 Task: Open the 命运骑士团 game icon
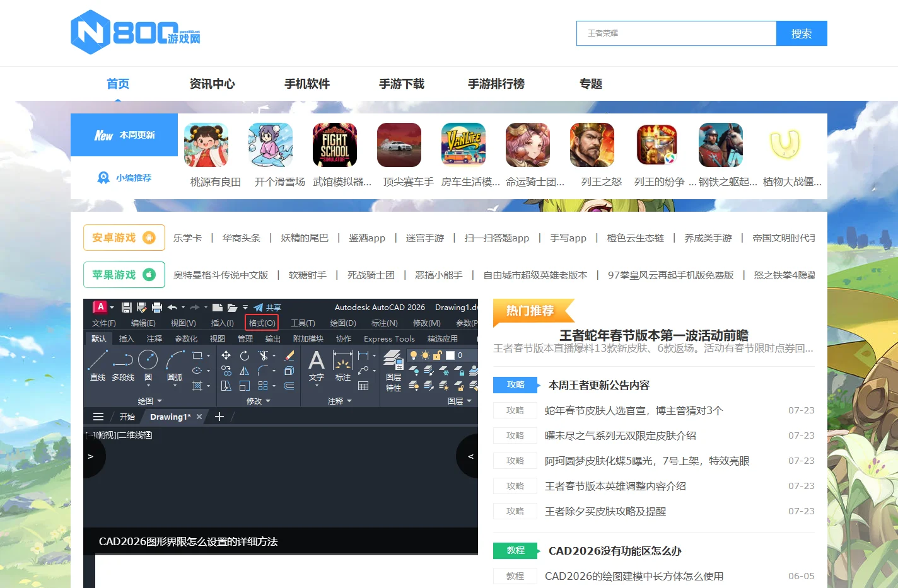point(528,145)
